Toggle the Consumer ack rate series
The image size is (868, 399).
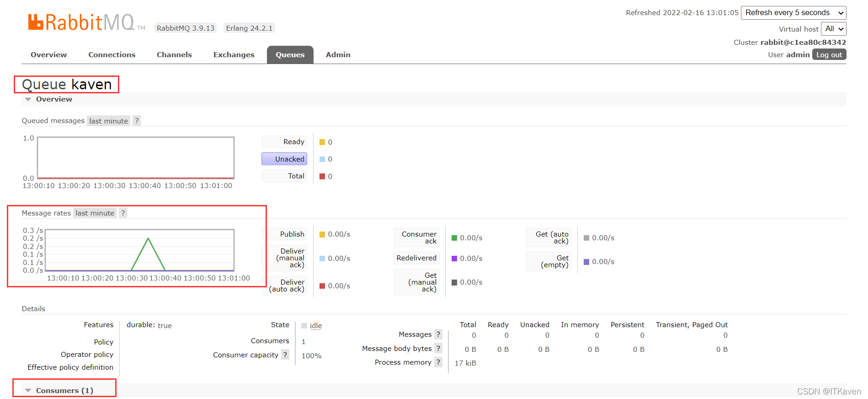click(416, 237)
